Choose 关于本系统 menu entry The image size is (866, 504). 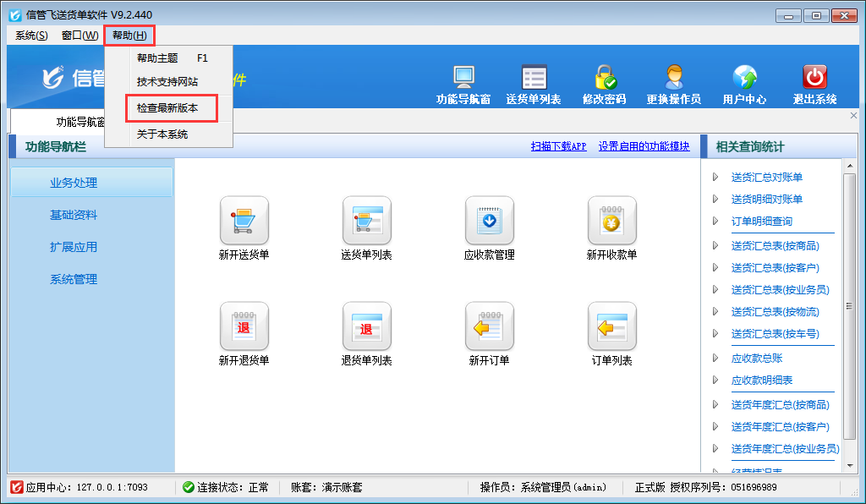162,134
